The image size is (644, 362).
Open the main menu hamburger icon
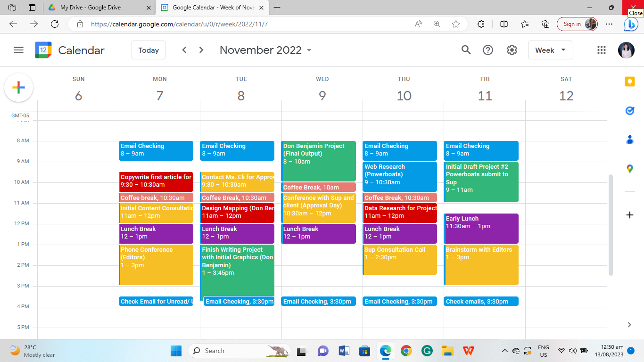[x=18, y=50]
